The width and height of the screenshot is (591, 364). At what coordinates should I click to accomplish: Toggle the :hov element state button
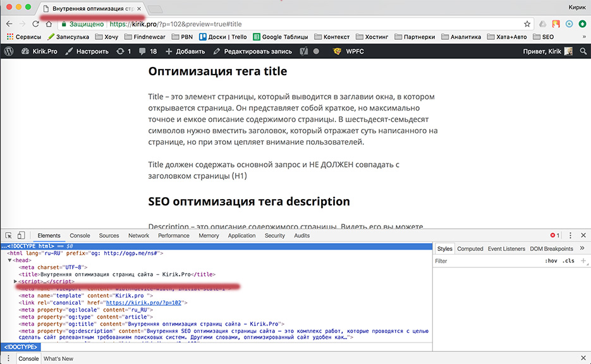[x=551, y=261]
